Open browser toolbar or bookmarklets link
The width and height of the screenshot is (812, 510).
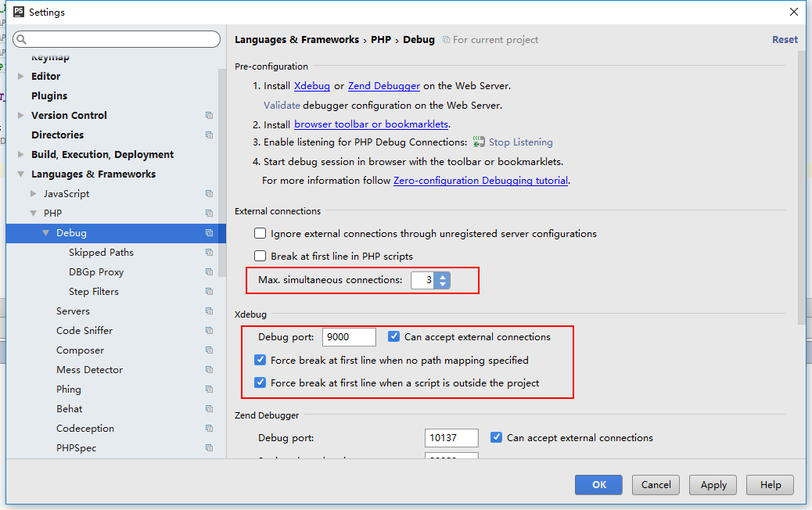(x=372, y=124)
